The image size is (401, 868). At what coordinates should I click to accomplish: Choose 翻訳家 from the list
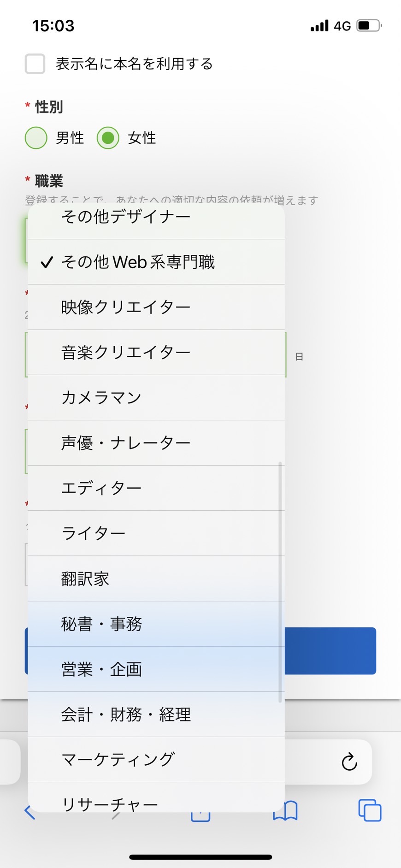point(156,579)
